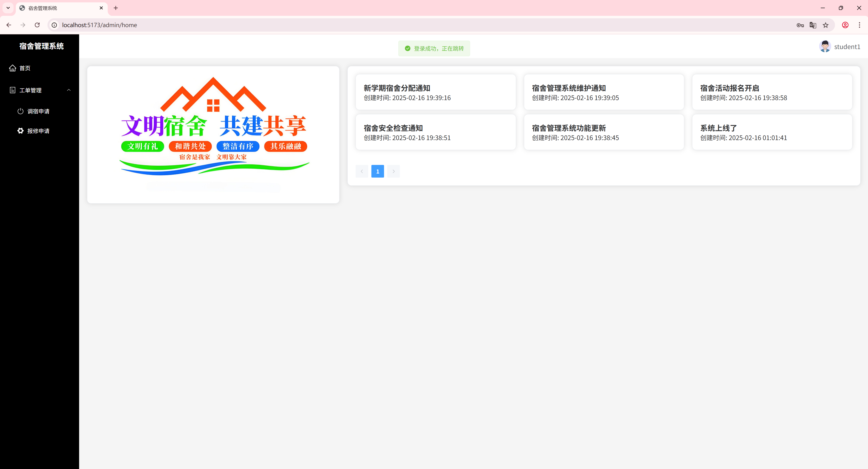Open 调宿申请 menu item

[x=38, y=111]
